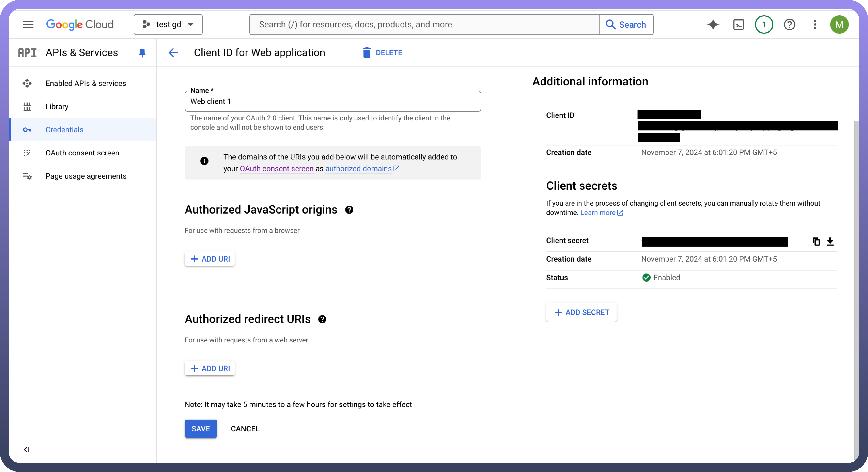Open the test gd project selector dropdown

(168, 24)
